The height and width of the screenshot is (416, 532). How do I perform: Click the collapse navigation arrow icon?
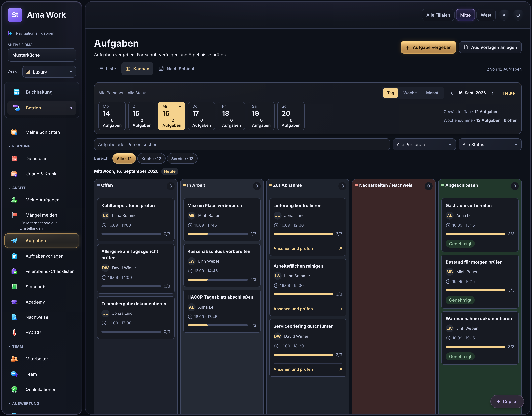(10, 33)
